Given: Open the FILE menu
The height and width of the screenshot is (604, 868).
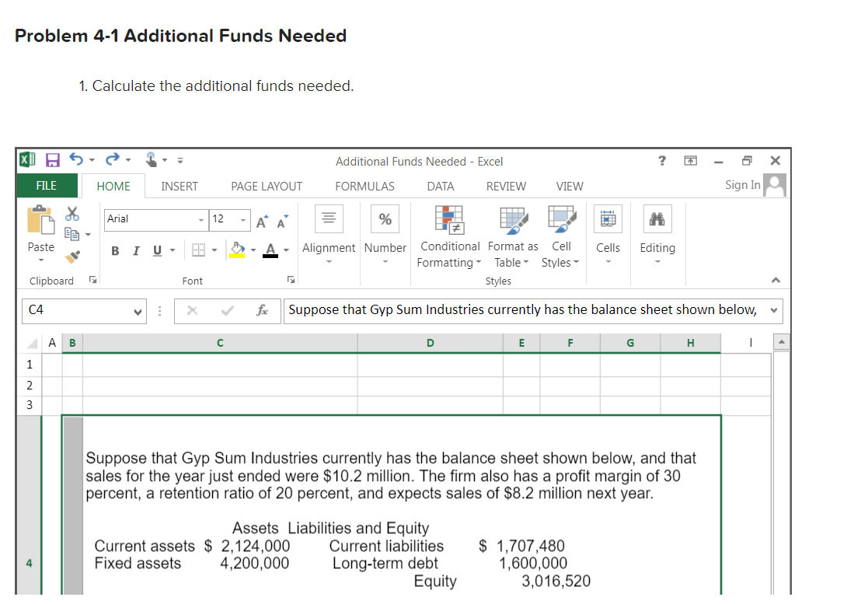Looking at the screenshot, I should [x=46, y=187].
